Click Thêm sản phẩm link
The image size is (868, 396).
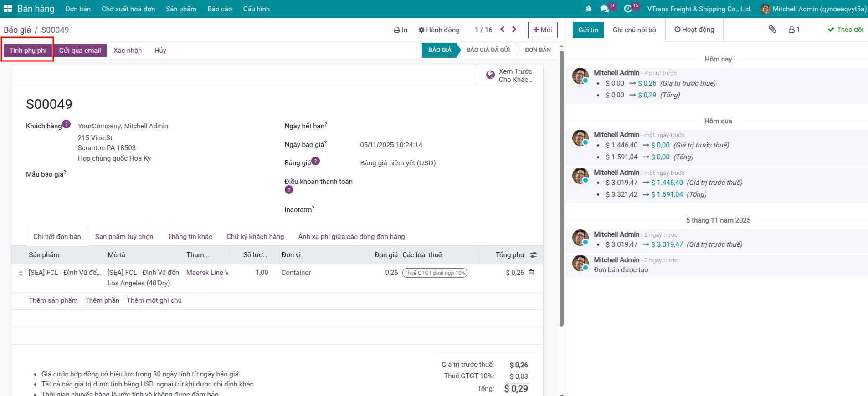point(53,300)
